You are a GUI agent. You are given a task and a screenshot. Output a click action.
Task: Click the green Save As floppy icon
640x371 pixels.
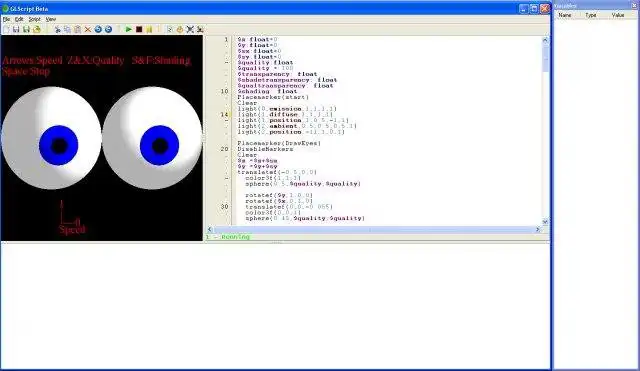[26, 29]
